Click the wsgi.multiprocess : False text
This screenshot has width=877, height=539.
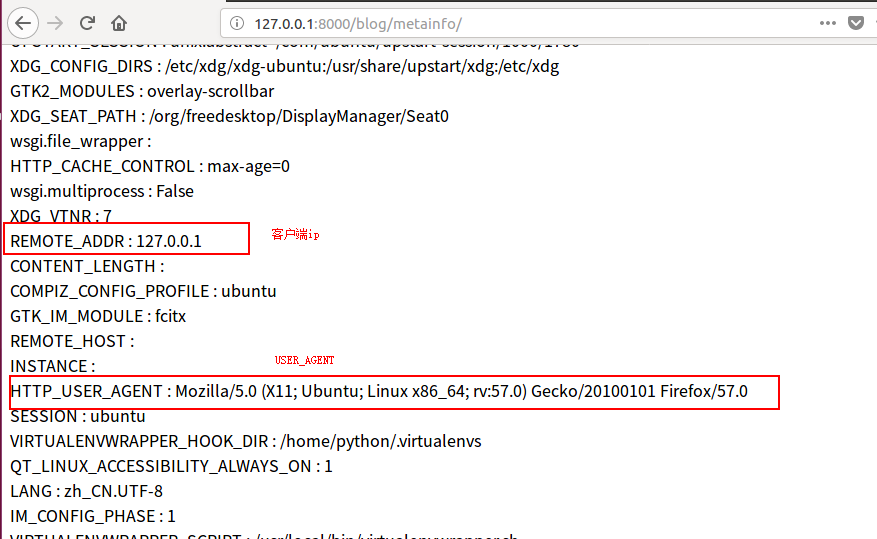(x=102, y=191)
